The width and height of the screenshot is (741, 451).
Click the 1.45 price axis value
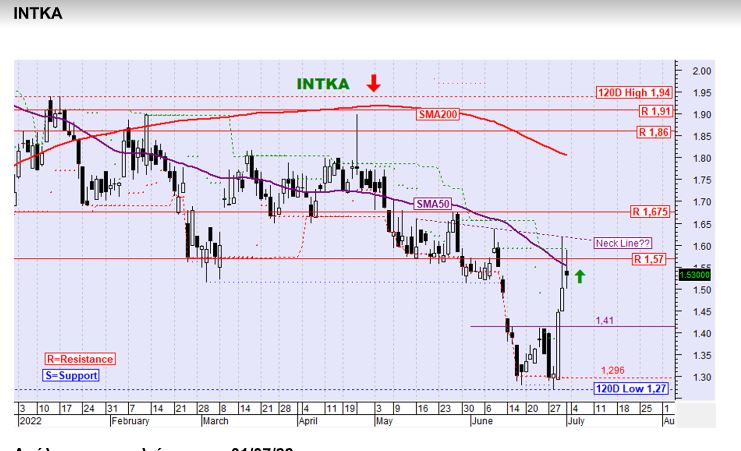click(702, 312)
